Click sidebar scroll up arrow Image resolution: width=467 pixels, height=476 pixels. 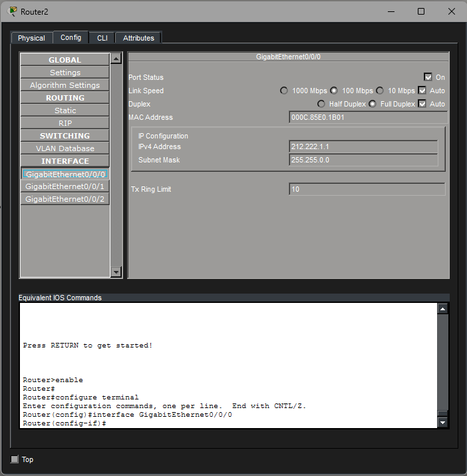[116, 59]
